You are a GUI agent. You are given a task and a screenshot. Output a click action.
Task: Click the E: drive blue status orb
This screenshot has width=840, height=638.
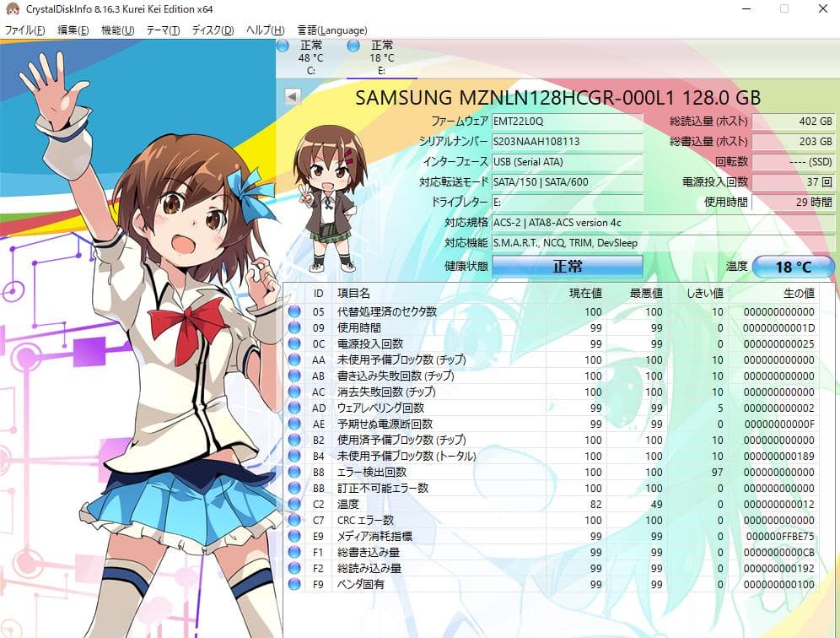(353, 46)
